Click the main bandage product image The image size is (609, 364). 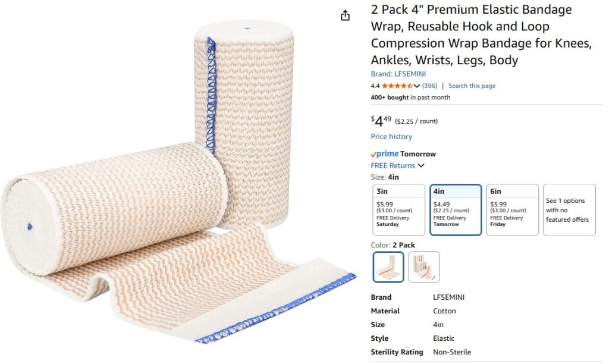click(178, 182)
